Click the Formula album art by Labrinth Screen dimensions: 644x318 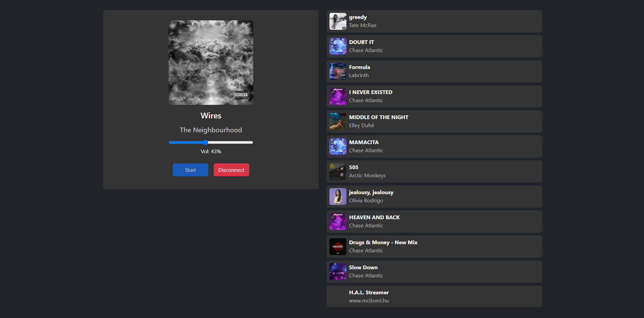tap(338, 71)
